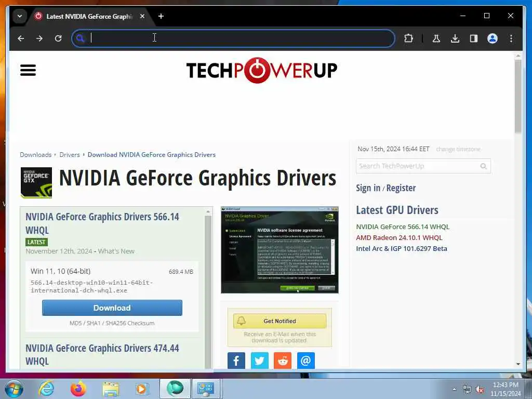Click the Get Notified button

point(280,321)
